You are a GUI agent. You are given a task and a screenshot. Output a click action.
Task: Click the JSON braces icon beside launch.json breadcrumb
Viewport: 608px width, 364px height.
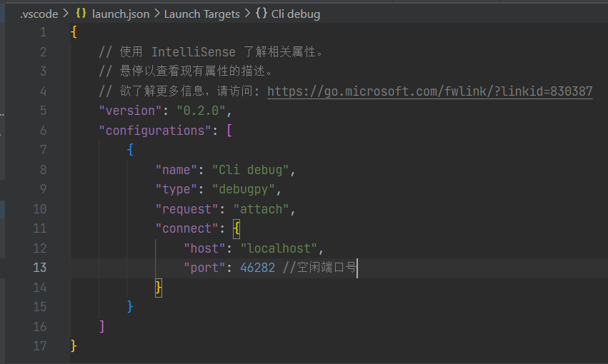pos(81,14)
